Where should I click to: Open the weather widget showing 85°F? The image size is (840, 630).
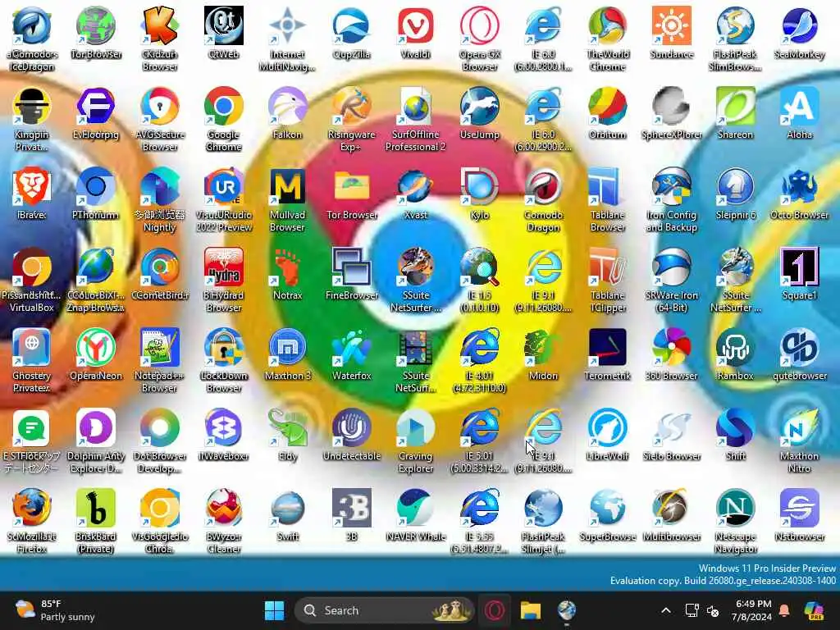pos(55,610)
